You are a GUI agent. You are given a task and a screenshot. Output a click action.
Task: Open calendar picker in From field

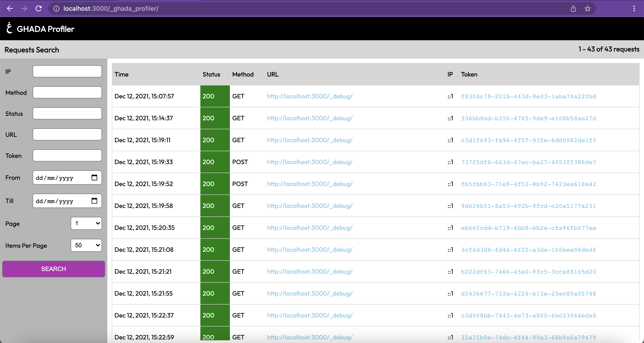point(94,178)
